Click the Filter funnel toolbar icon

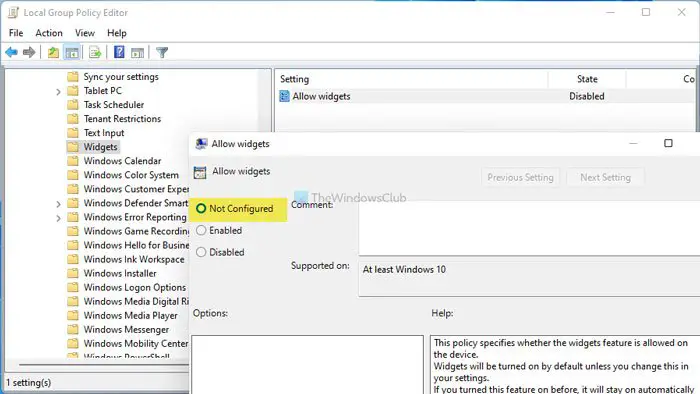coord(162,53)
